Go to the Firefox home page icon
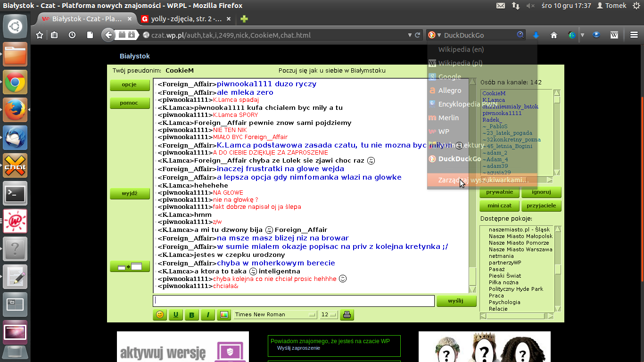 [x=554, y=35]
